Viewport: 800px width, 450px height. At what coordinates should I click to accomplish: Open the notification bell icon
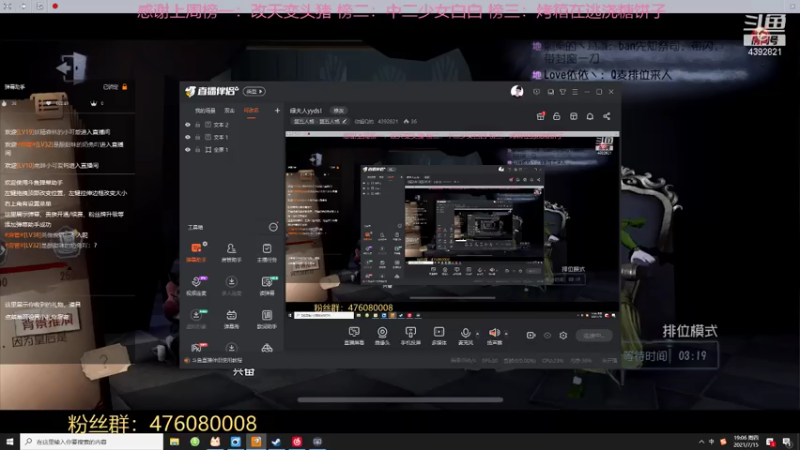(x=590, y=116)
